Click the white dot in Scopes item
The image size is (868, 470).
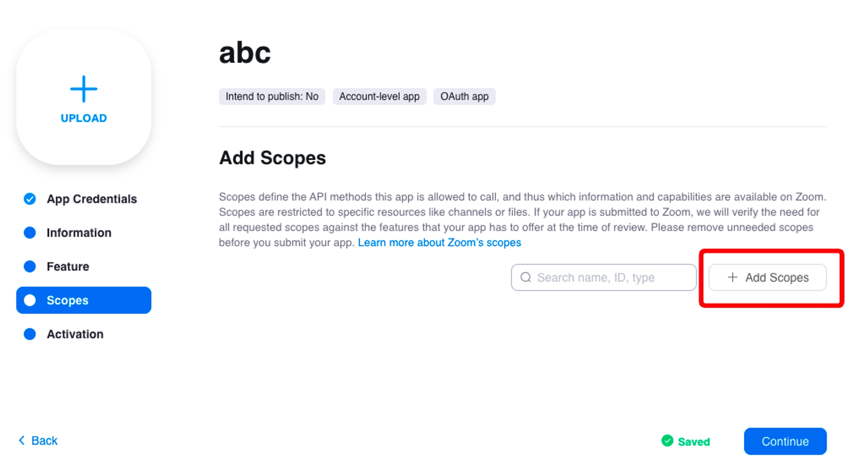click(30, 300)
